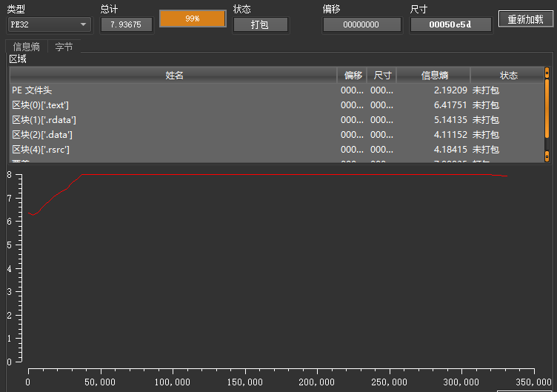The image size is (557, 392).
Task: Click entropy value 2.19209
Action: coord(450,90)
